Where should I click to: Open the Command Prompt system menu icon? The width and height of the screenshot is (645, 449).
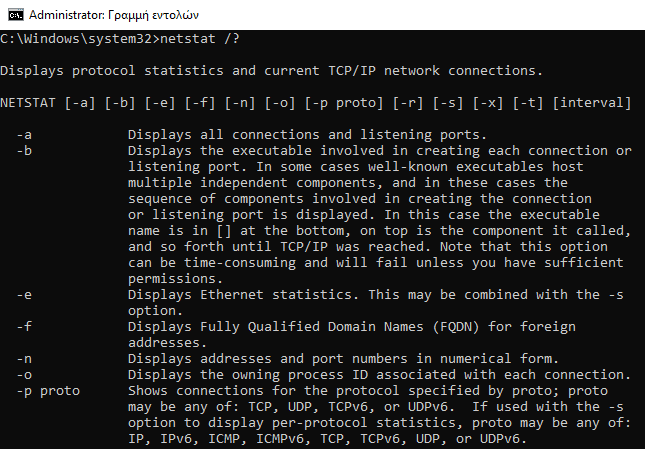point(16,15)
